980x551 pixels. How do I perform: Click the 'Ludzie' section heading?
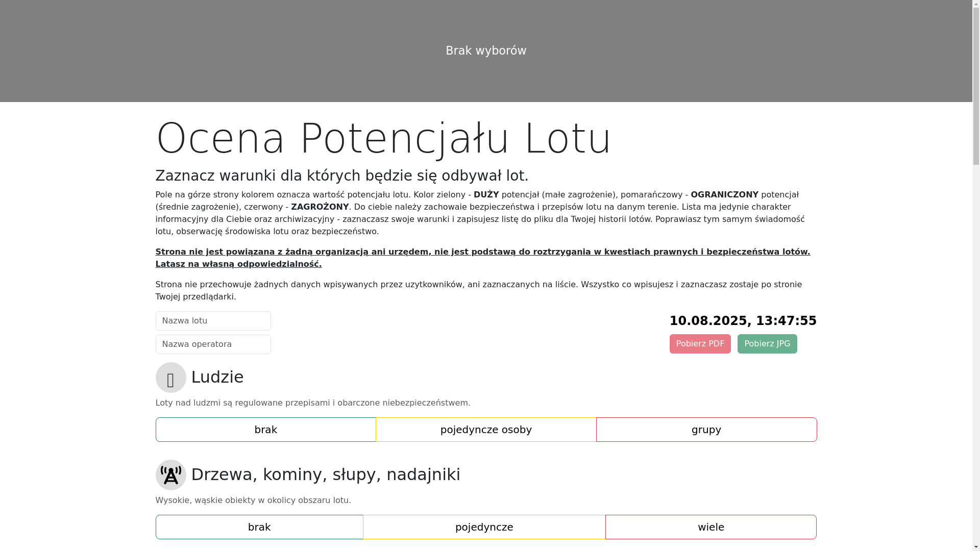click(x=217, y=377)
